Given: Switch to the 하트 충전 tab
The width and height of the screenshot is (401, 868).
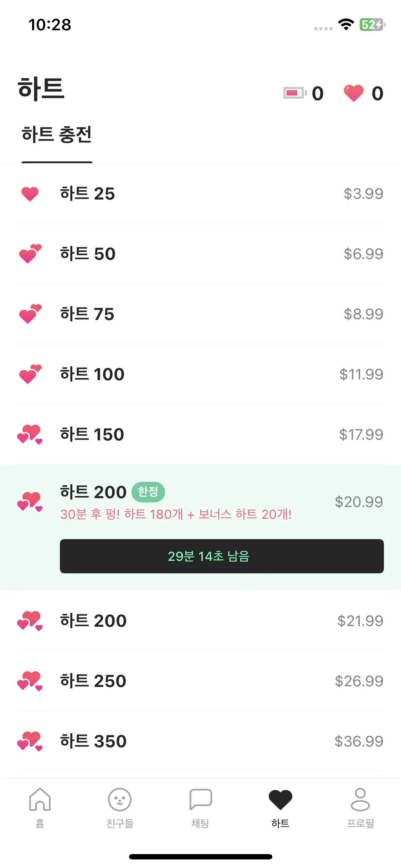Looking at the screenshot, I should 57,135.
